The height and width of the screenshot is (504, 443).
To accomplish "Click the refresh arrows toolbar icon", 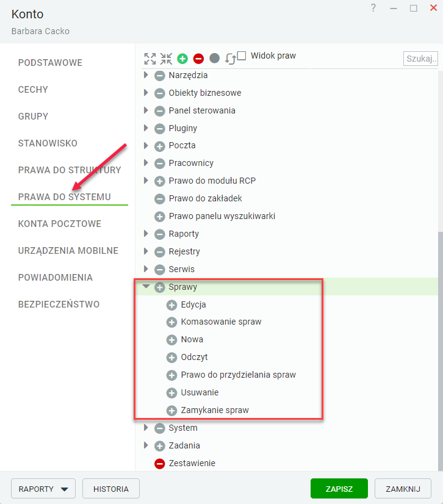I will tap(231, 59).
